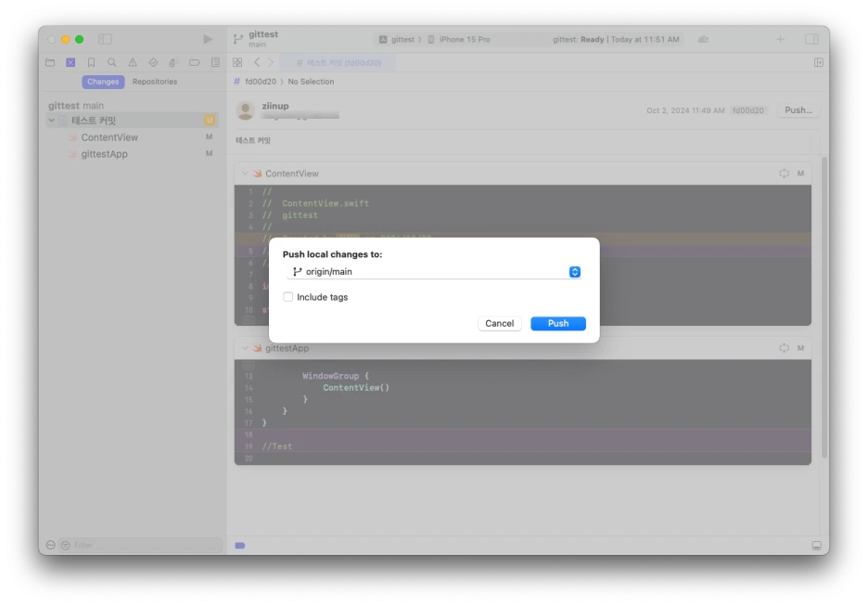Image resolution: width=868 pixels, height=606 pixels.
Task: Click the gittest: Ready activity status
Action: pos(616,39)
